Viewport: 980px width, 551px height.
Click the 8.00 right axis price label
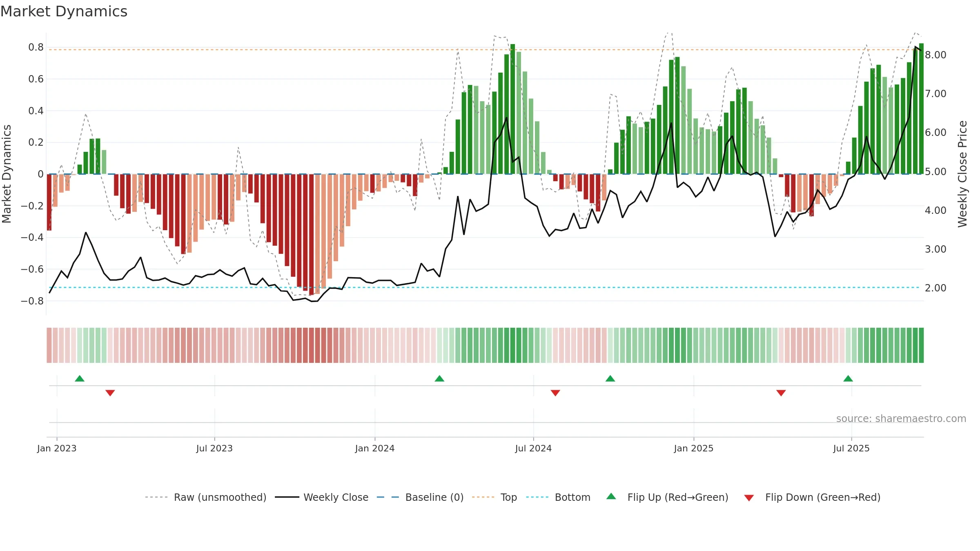(x=935, y=55)
